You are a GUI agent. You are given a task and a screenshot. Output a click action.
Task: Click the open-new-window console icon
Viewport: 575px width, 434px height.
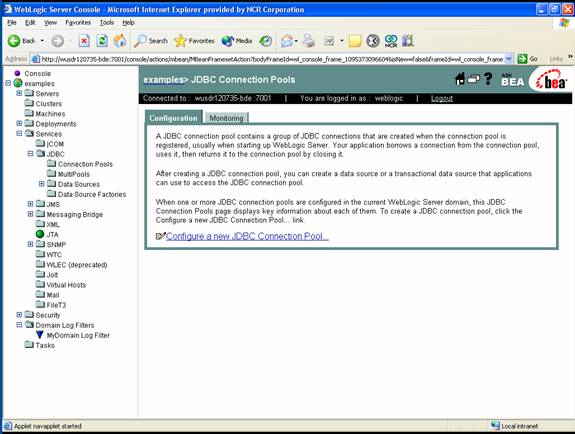point(473,79)
